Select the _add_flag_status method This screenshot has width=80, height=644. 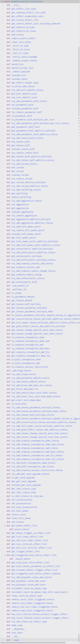[x=21, y=371]
